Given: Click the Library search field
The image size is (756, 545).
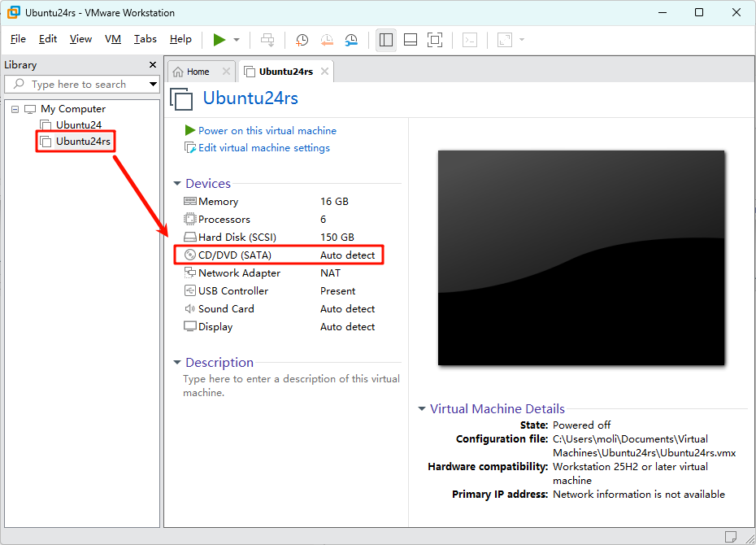Looking at the screenshot, I should pyautogui.click(x=77, y=84).
